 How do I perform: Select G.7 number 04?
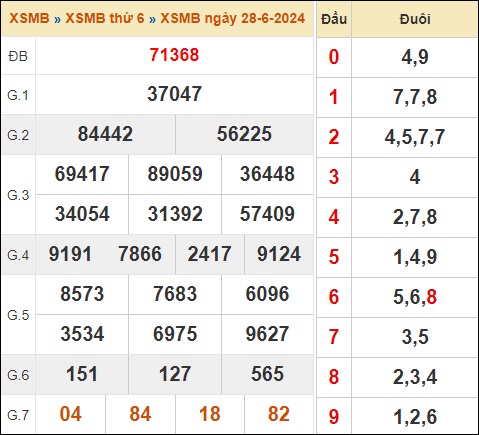[70, 414]
